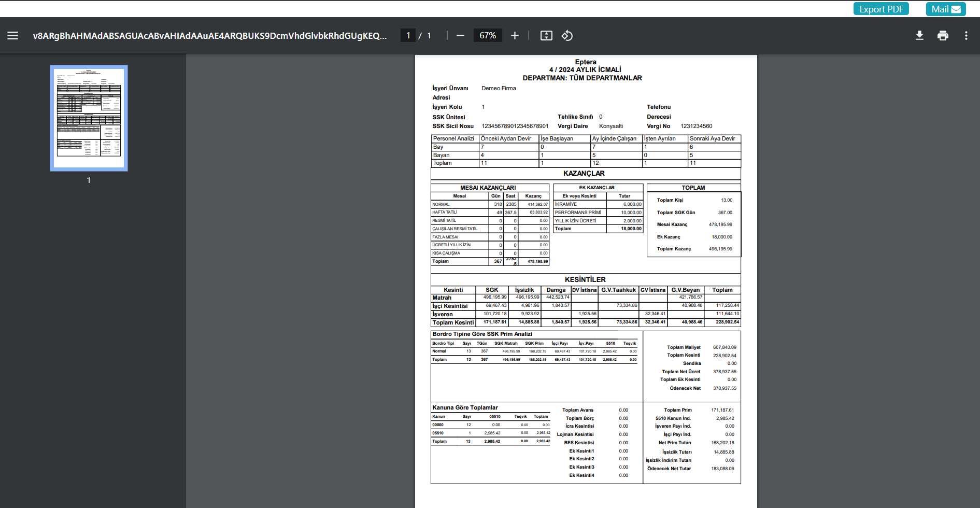The height and width of the screenshot is (508, 980).
Task: Click the KESİNTİLER section heading
Action: (x=585, y=279)
